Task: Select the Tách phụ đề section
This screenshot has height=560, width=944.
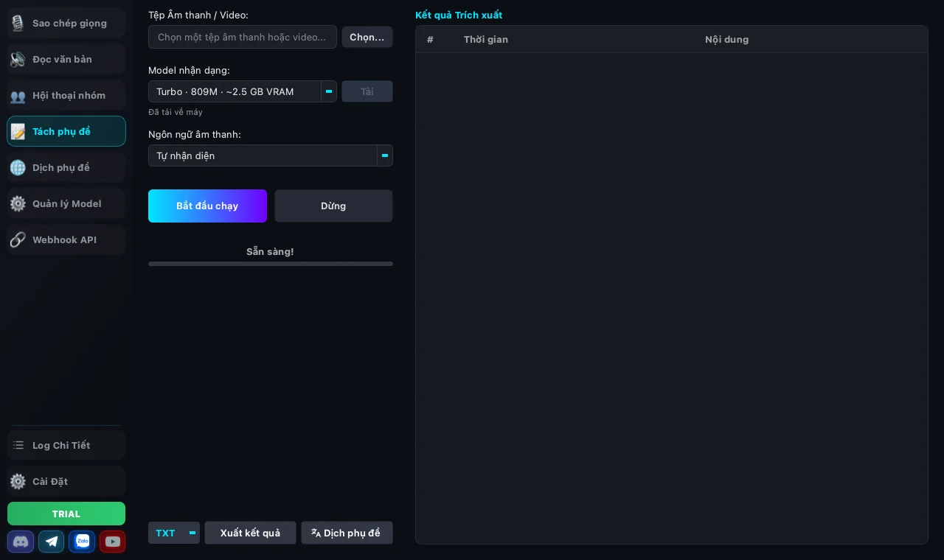Action: click(x=66, y=131)
